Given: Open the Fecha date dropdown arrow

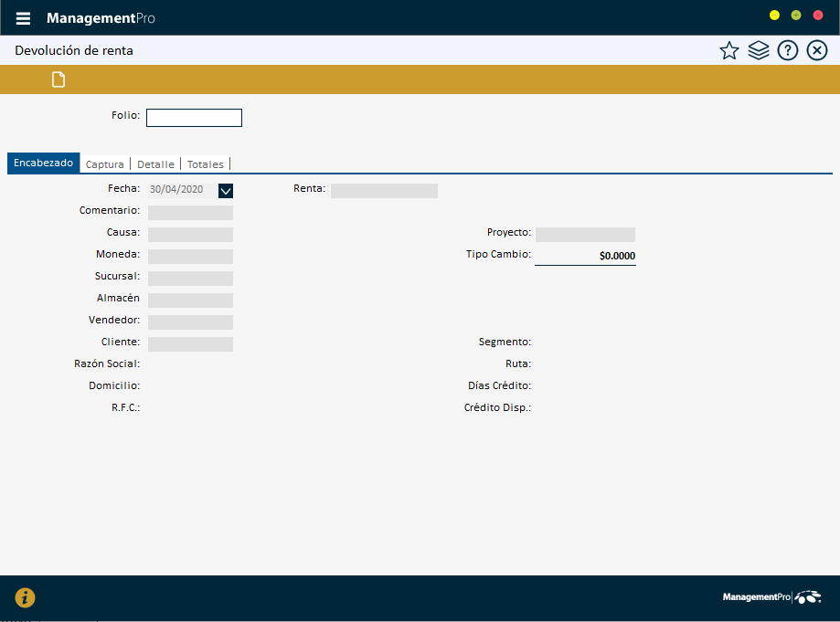Looking at the screenshot, I should (226, 191).
